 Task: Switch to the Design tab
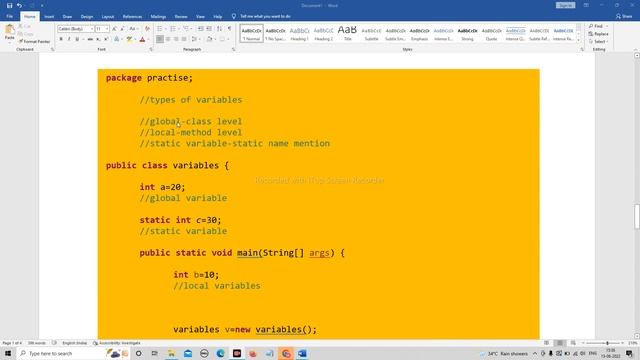pyautogui.click(x=87, y=17)
